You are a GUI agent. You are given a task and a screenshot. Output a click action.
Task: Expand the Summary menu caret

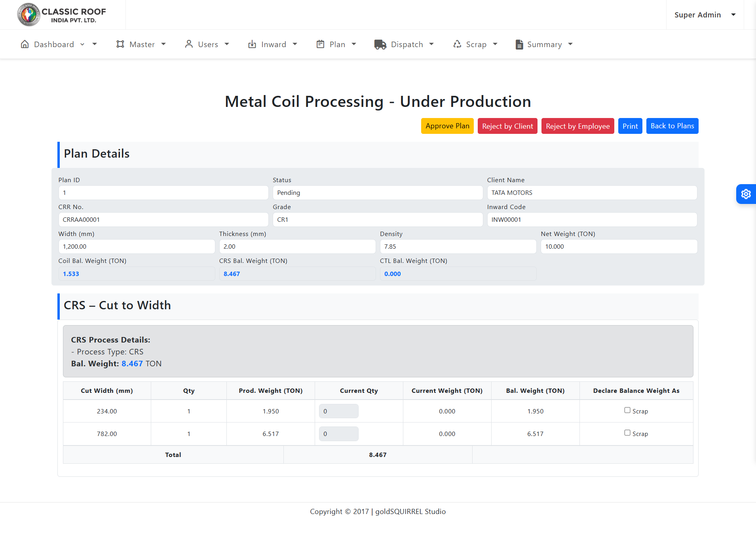pos(570,44)
